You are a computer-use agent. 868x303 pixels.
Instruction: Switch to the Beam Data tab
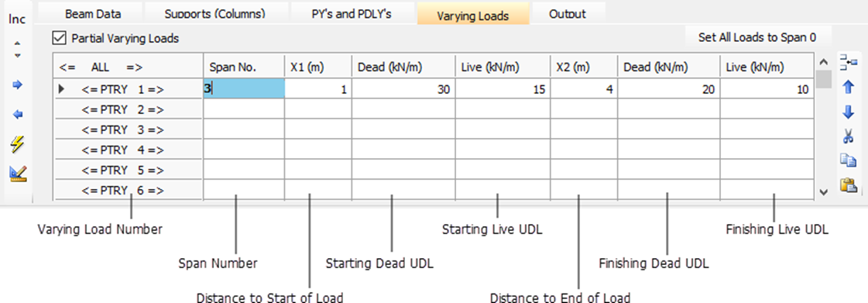click(93, 14)
